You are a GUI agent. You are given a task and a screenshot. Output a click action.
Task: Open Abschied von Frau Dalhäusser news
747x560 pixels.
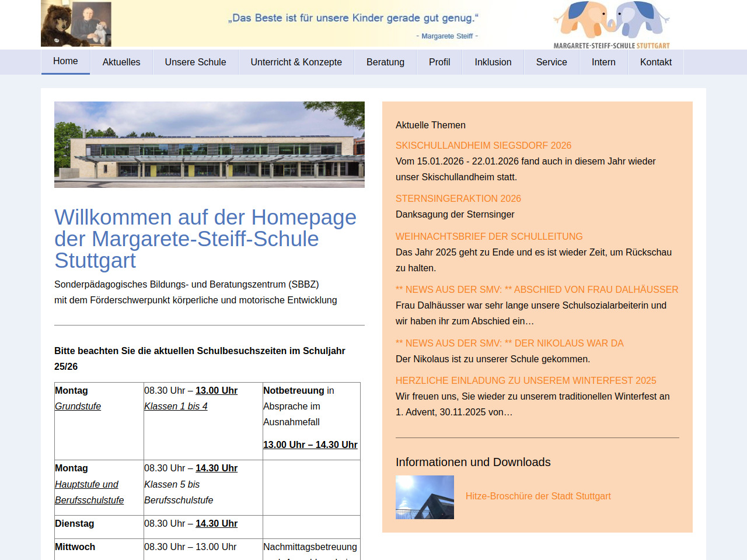coord(537,289)
